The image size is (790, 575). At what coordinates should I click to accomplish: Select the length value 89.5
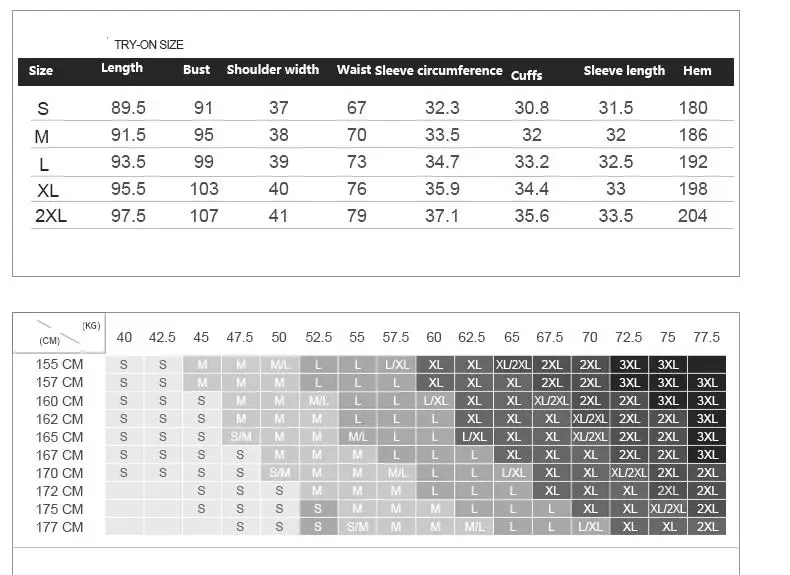pyautogui.click(x=128, y=108)
